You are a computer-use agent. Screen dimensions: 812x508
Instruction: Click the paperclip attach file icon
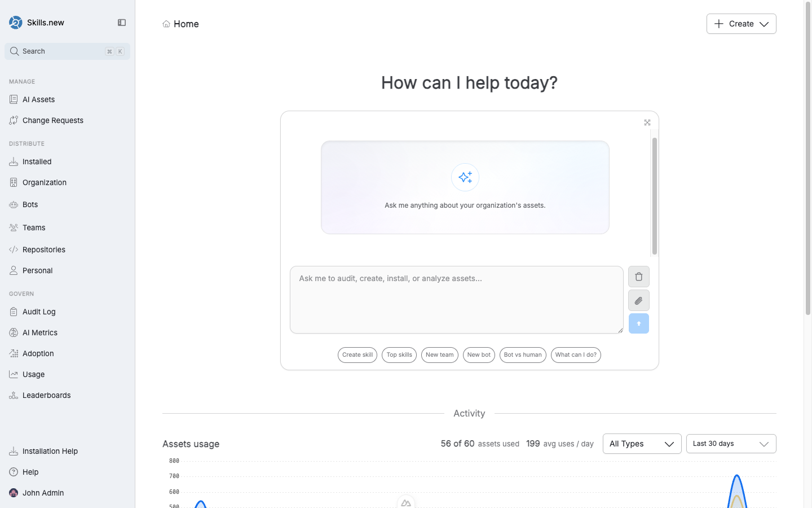click(638, 301)
